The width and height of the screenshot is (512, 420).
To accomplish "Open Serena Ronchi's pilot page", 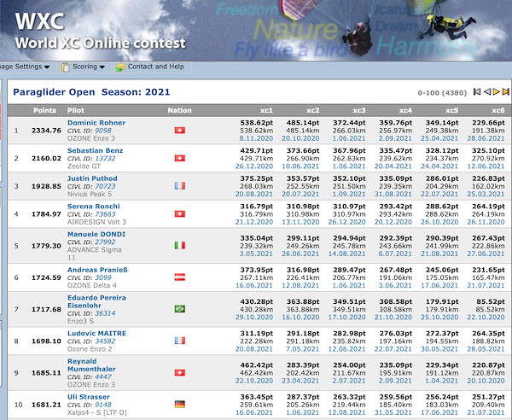I will (95, 207).
